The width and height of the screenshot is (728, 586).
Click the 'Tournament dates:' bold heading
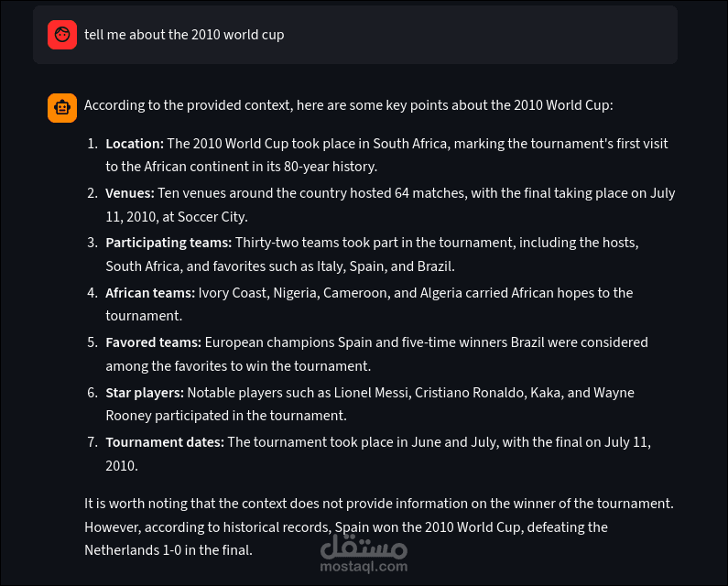(165, 442)
